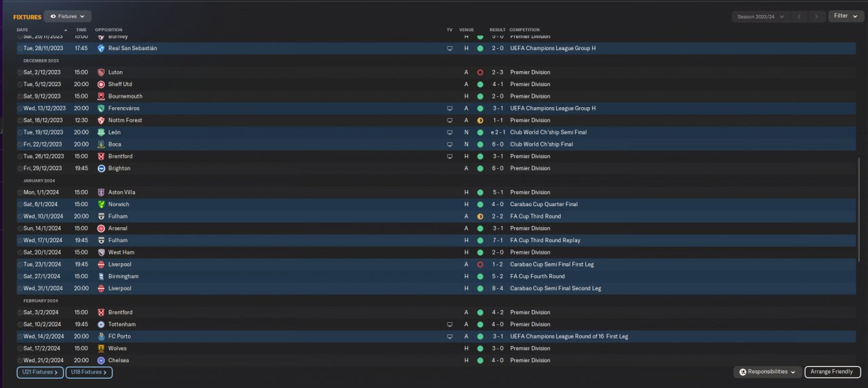Image resolution: width=868 pixels, height=388 pixels.
Task: Open the U21 Fixtures link
Action: 40,372
